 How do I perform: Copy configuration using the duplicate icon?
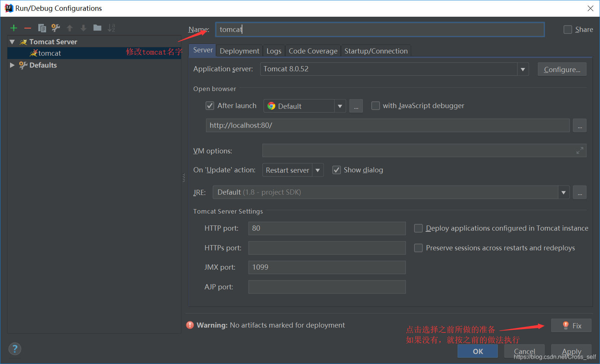pyautogui.click(x=42, y=28)
